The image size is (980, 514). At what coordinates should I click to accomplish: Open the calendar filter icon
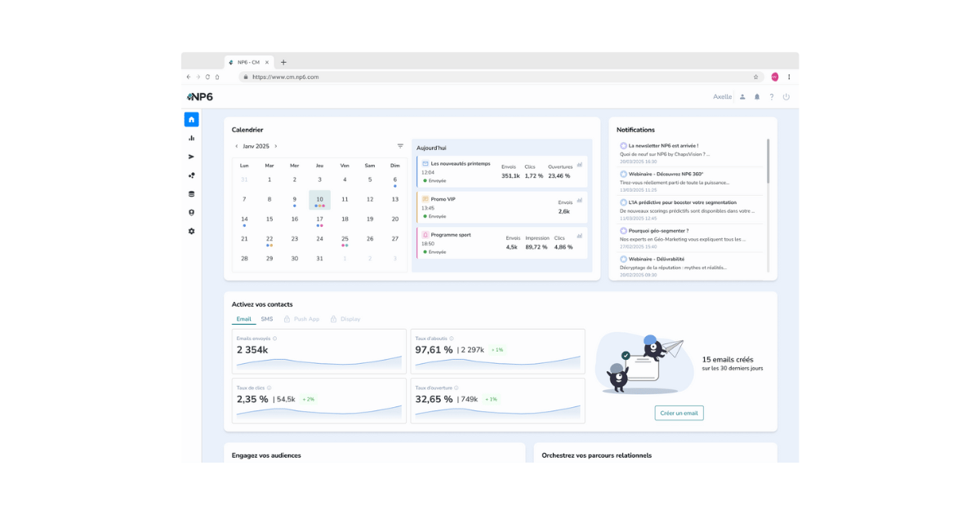point(400,146)
